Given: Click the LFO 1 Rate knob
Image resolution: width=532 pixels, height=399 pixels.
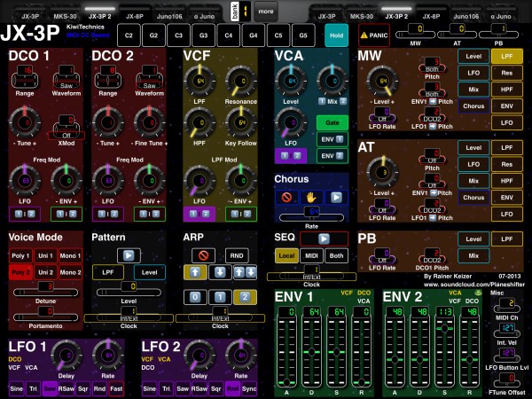Looking at the screenshot, I should [108, 356].
